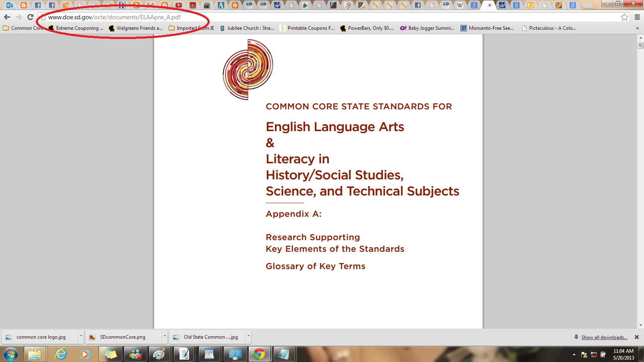
Task: Click the vertical scrollbar down arrow
Action: point(640,325)
